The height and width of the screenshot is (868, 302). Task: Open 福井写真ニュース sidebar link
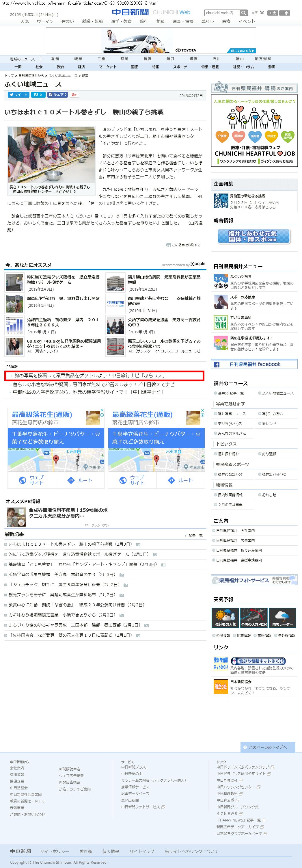[232, 414]
